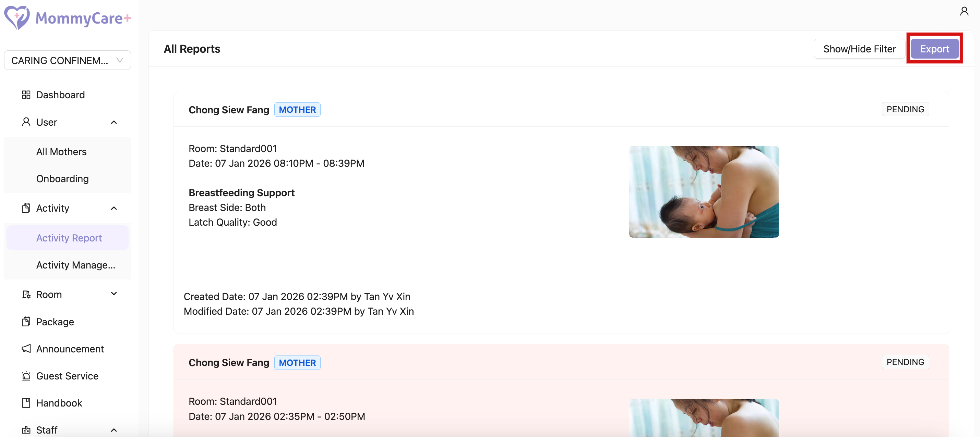Click the Dashboard grid icon in the sidebar
This screenshot has width=980, height=437.
click(x=26, y=95)
